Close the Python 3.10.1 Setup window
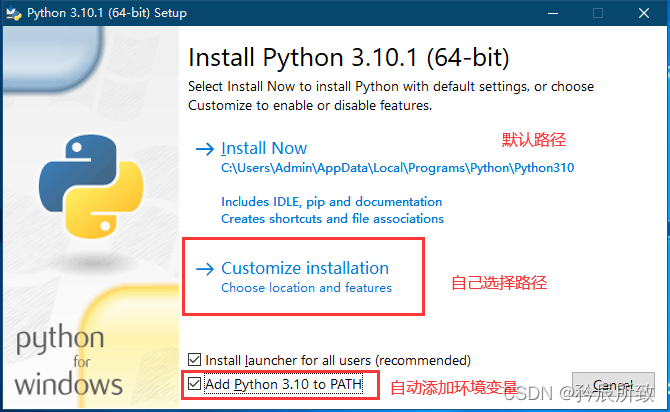 pyautogui.click(x=645, y=13)
